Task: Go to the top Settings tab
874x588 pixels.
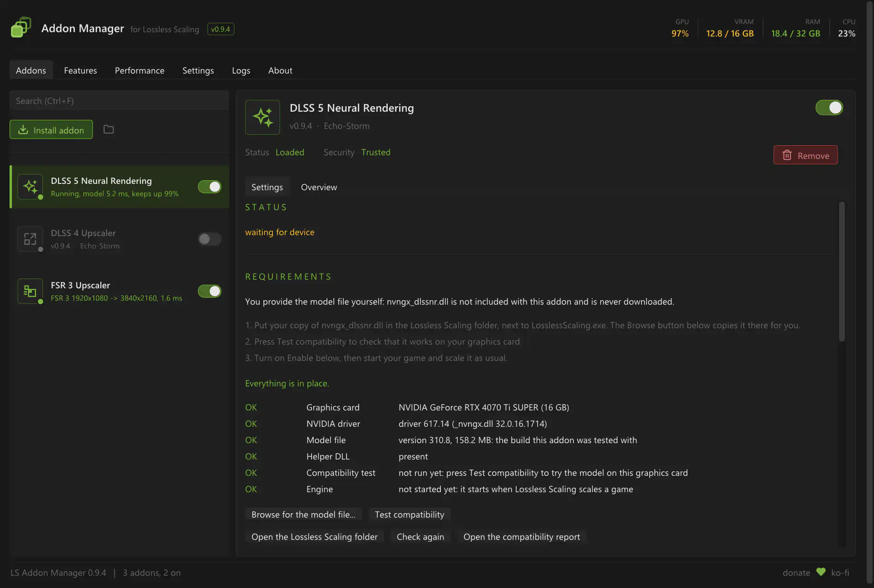Action: (x=198, y=70)
